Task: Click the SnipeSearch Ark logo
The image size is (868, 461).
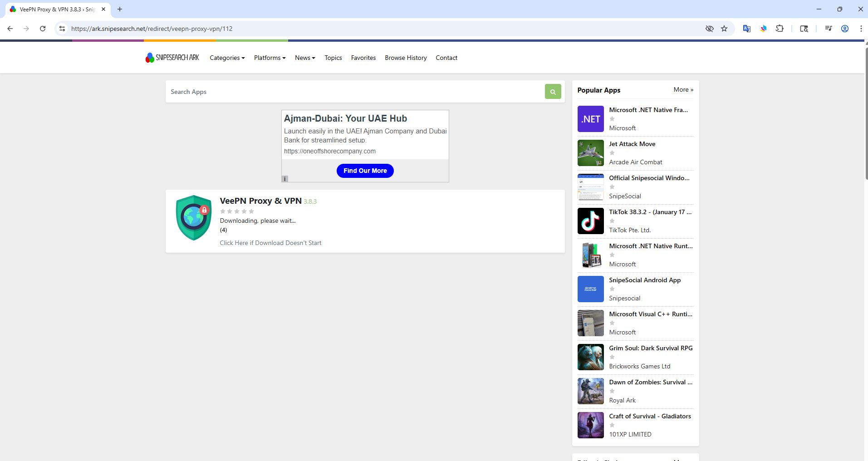Action: (172, 58)
